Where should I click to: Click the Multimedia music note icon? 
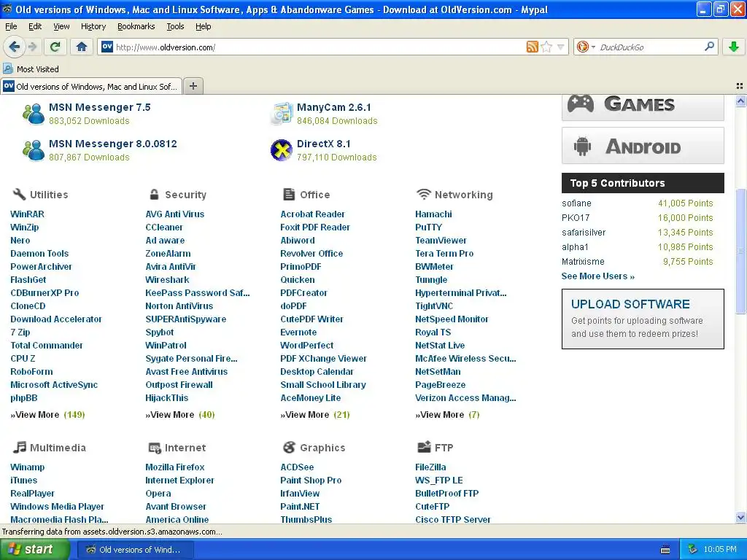(19, 447)
